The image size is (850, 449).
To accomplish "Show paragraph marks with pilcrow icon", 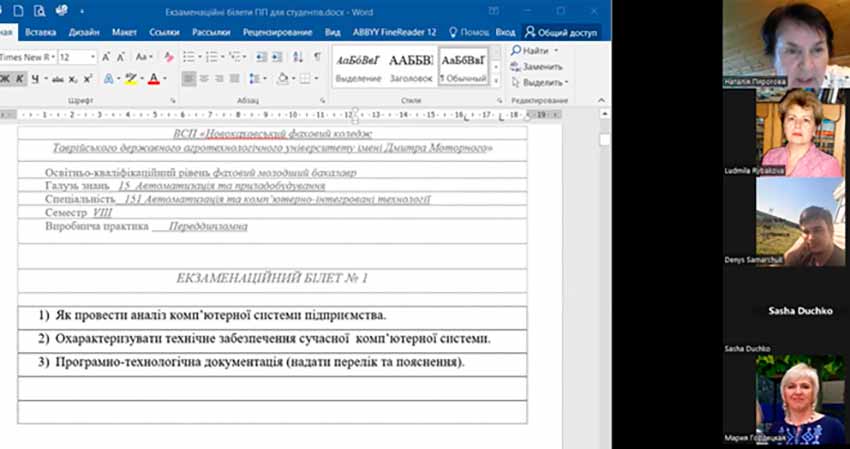I will (317, 57).
